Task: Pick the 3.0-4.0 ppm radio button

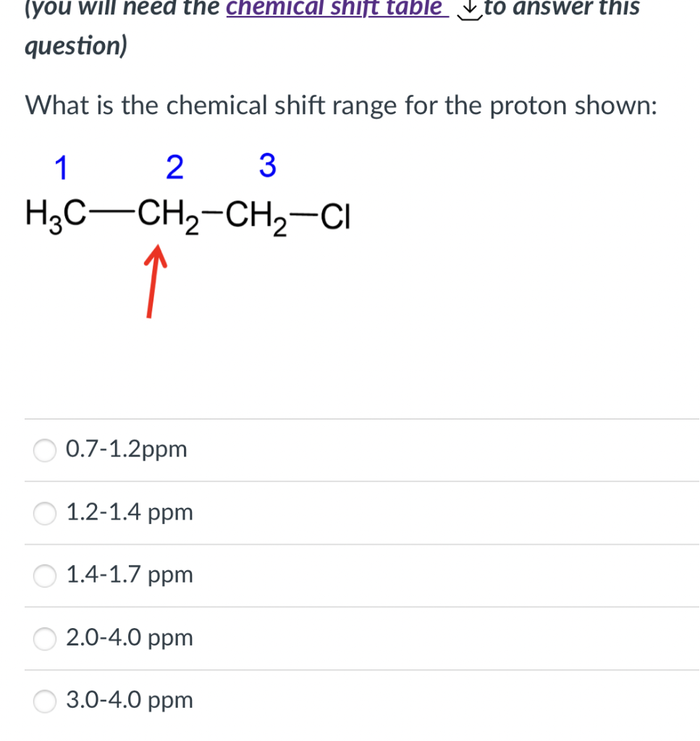Action: [x=44, y=701]
